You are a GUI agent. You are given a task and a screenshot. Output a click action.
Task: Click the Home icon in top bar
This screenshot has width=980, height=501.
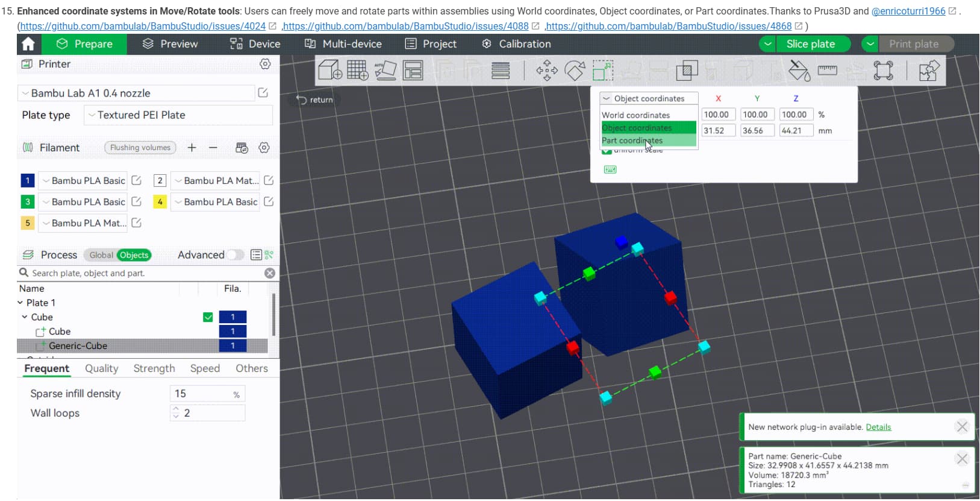click(28, 44)
